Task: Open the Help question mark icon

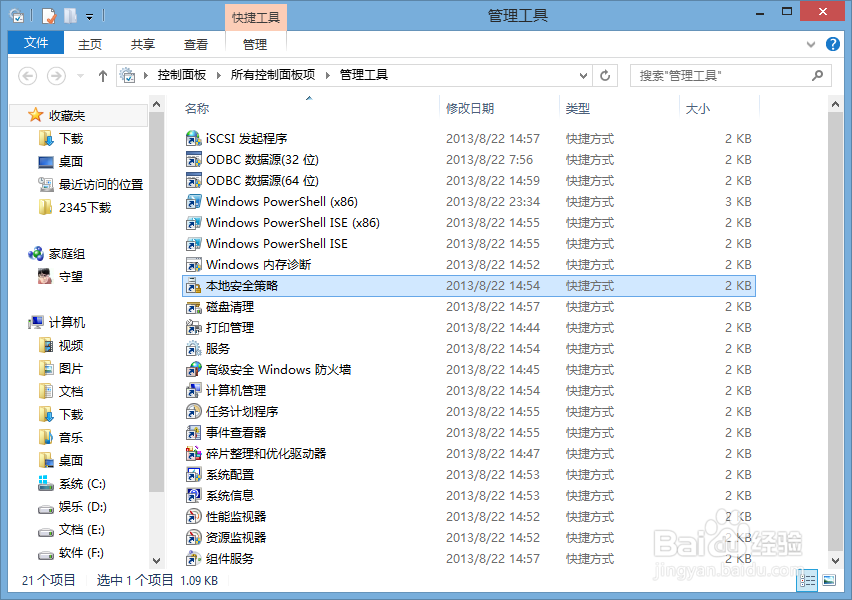Action: (832, 44)
